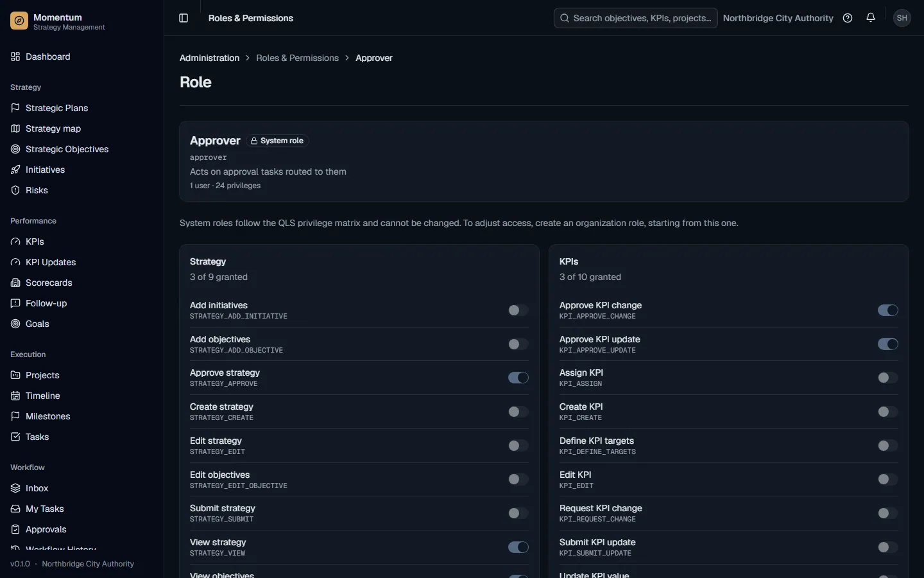The image size is (924, 578).
Task: Toggle the Approve strategy privilege switch
Action: point(518,378)
